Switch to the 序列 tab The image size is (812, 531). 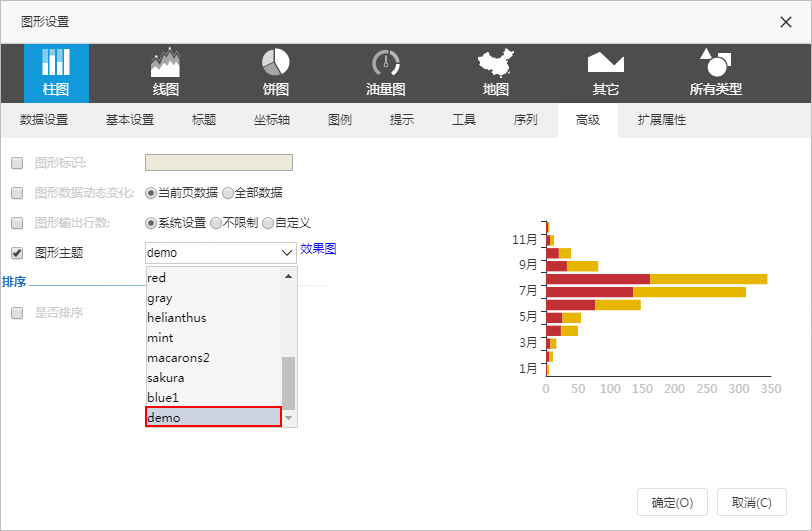click(526, 120)
